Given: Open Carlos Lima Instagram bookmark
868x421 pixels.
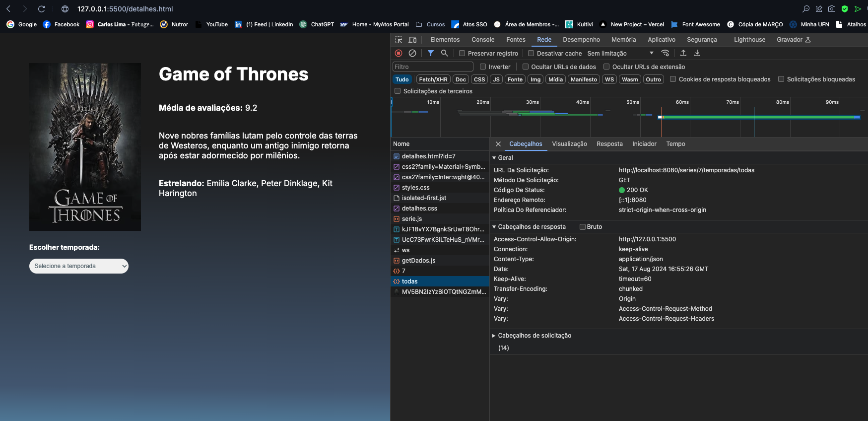Looking at the screenshot, I should pyautogui.click(x=120, y=24).
